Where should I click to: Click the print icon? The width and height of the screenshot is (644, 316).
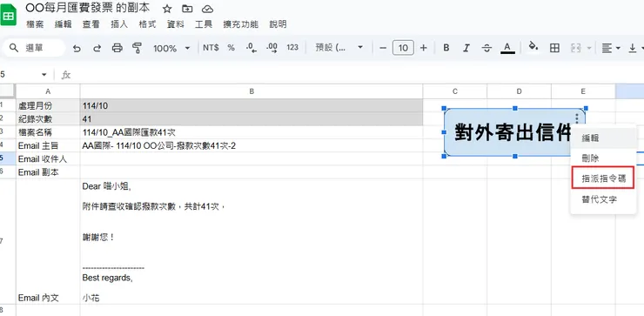click(117, 48)
